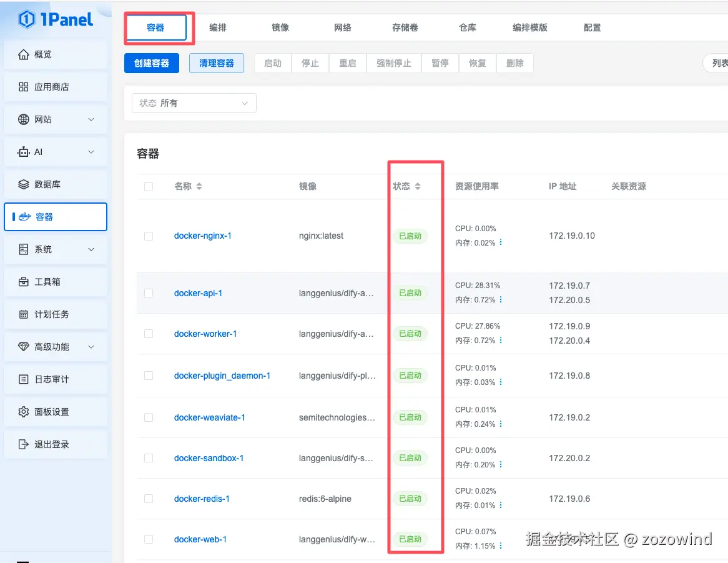
Task: Open resource details dots for docker-plugin_daemon-1
Action: 501,382
